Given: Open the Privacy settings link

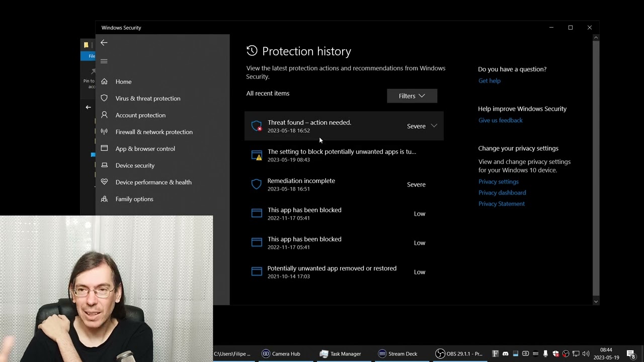Looking at the screenshot, I should pyautogui.click(x=499, y=182).
